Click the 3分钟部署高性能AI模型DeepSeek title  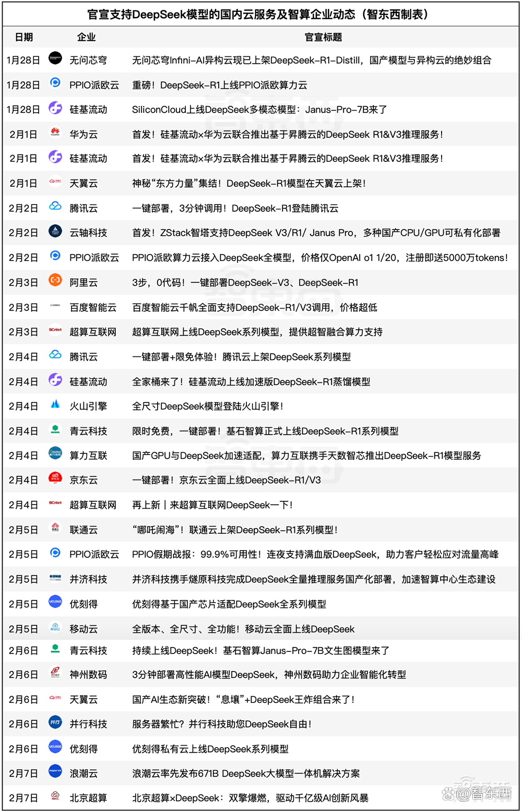[x=269, y=675]
